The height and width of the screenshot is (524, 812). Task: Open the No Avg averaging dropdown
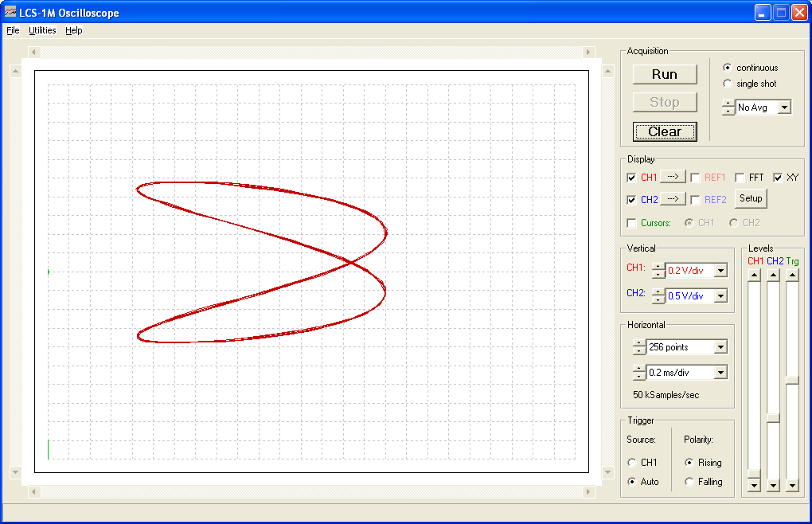click(x=785, y=106)
